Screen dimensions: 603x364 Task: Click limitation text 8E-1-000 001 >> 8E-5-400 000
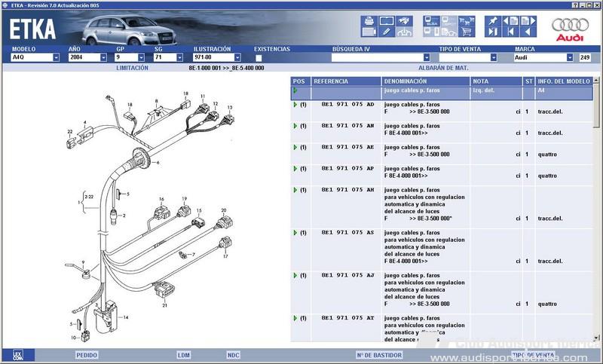pyautogui.click(x=226, y=68)
